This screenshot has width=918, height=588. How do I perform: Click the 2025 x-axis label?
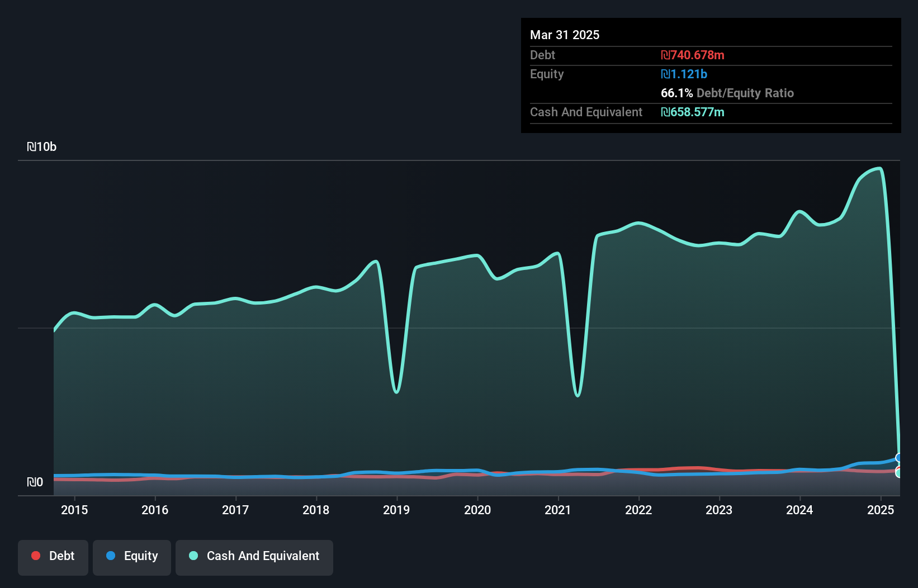(881, 510)
